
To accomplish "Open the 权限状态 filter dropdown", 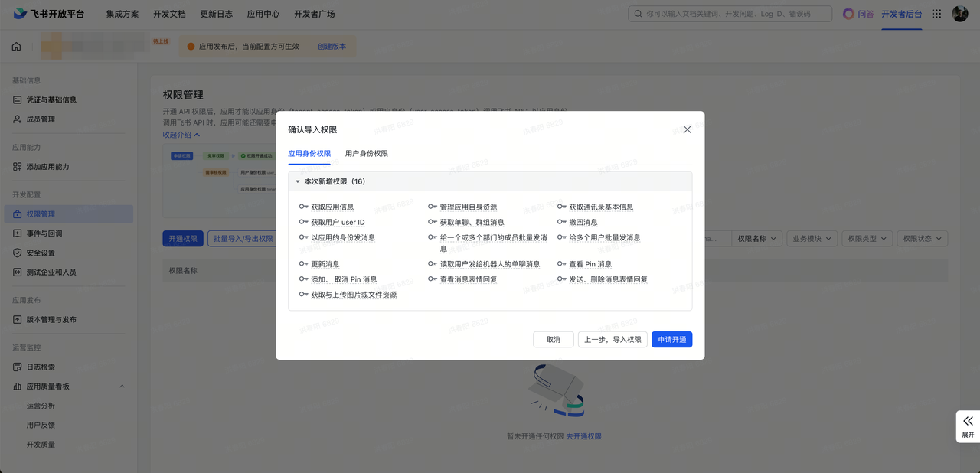I will [922, 239].
